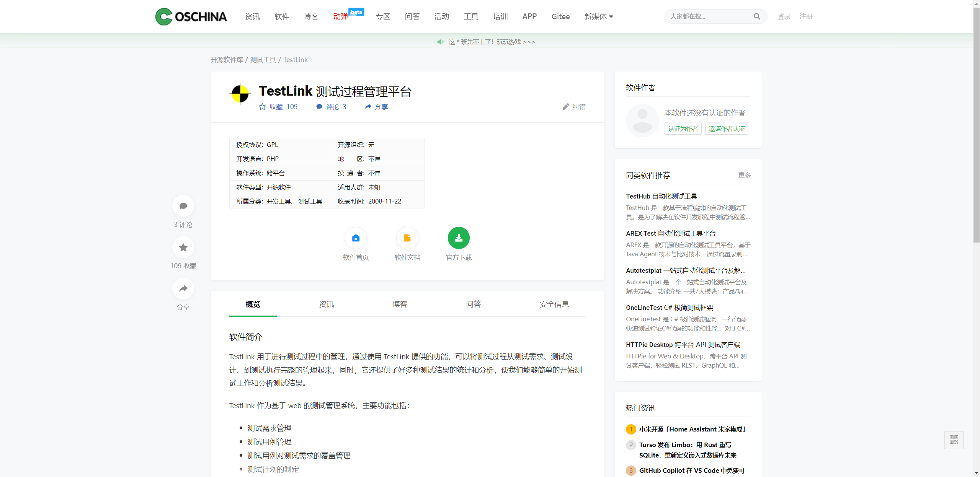980x477 pixels.
Task: Click the beta badge on 动弹
Action: coord(356,12)
